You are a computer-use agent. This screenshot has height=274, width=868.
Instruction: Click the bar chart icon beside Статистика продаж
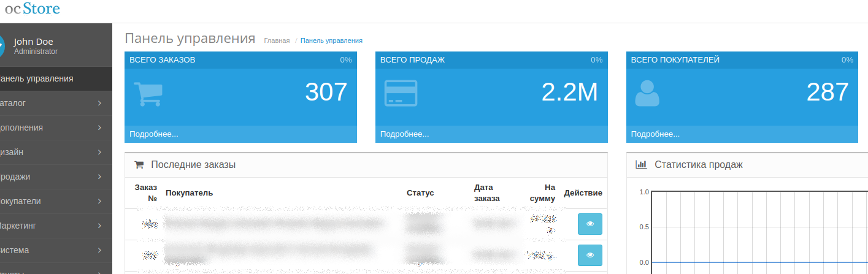(641, 164)
